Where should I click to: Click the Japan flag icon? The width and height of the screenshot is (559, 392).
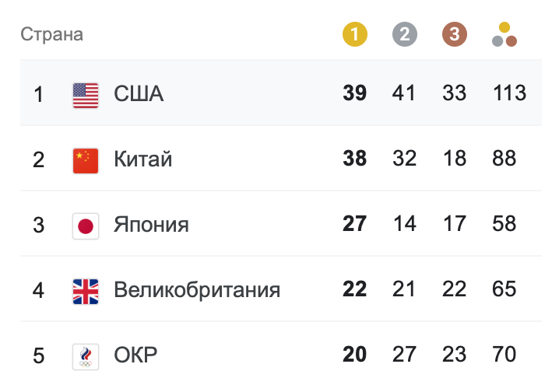pos(86,226)
